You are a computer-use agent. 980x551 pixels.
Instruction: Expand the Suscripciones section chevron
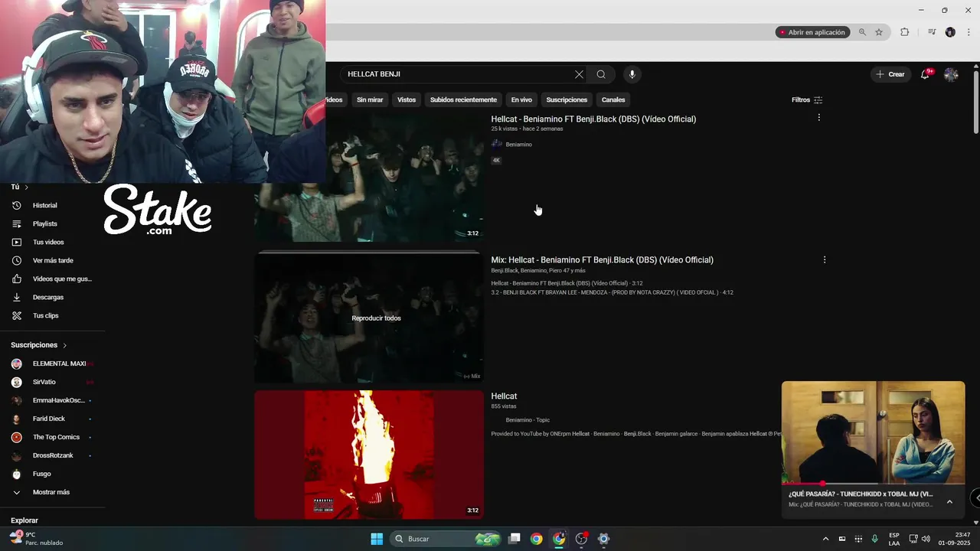64,345
